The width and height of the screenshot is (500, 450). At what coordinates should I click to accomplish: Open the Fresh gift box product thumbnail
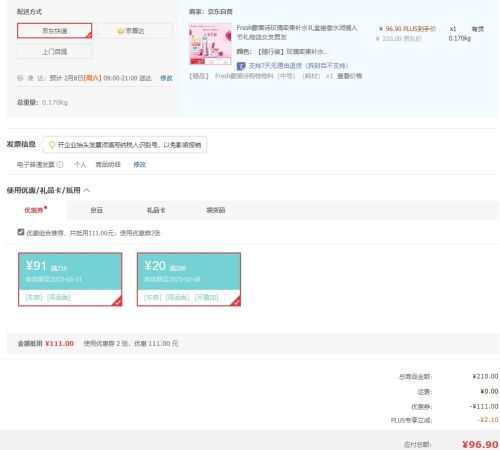210,44
